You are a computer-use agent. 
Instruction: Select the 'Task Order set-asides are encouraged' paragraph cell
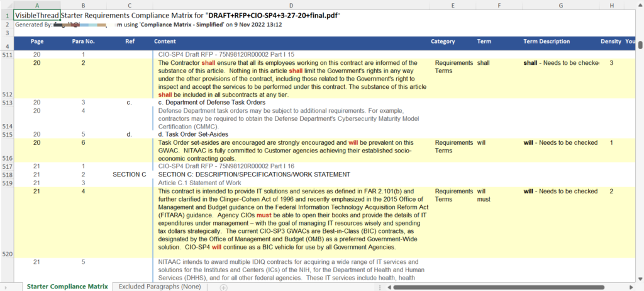[x=291, y=151]
